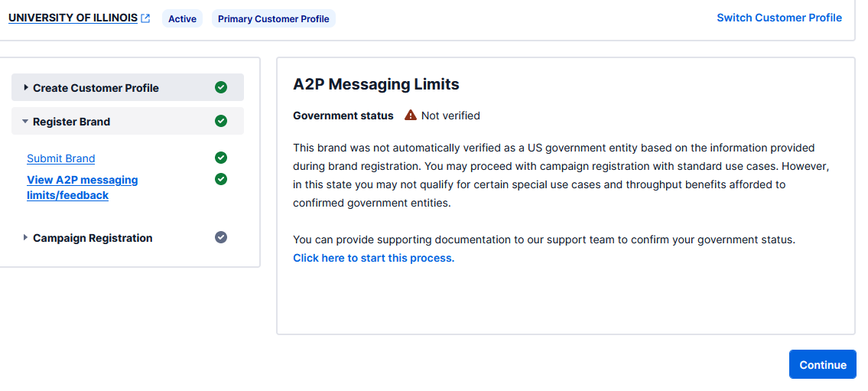Click the grey check icon for Campaign Registration

[x=221, y=237]
